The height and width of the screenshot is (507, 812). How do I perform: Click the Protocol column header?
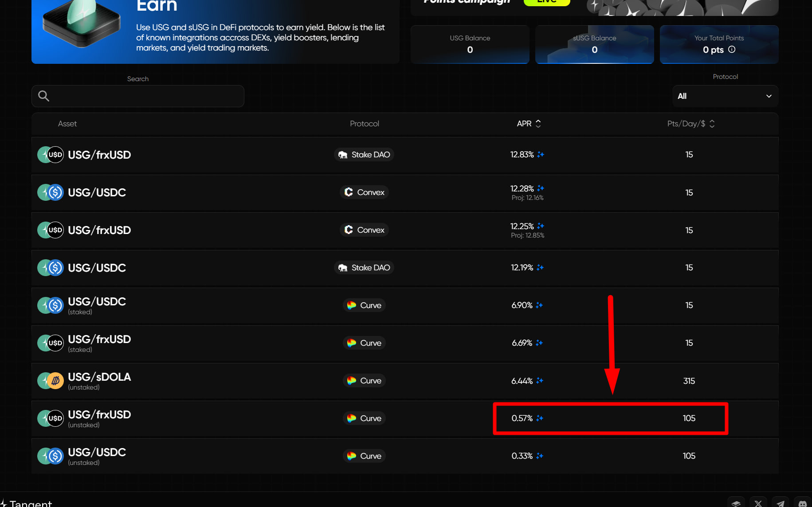click(x=364, y=124)
